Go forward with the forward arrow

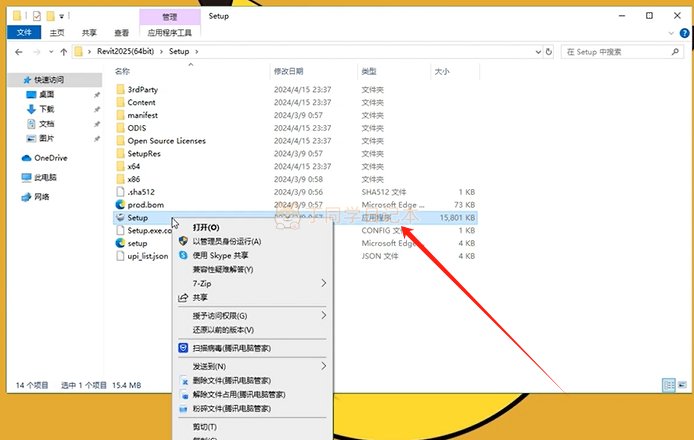coord(36,52)
